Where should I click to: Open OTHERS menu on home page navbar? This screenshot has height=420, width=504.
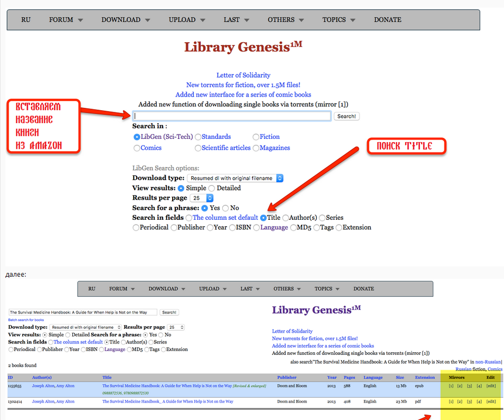(286, 20)
